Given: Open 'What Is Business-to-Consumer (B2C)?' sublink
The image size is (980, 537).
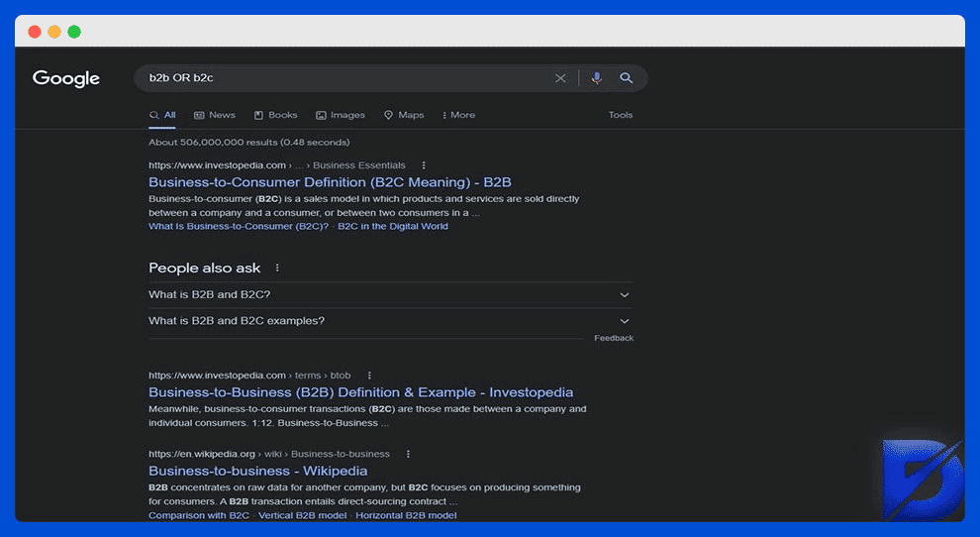Looking at the screenshot, I should (x=239, y=227).
